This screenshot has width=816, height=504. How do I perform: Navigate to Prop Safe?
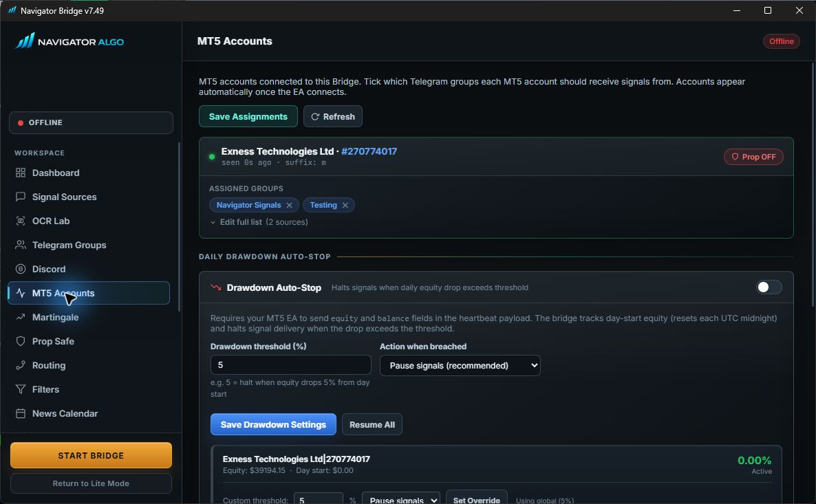point(53,340)
